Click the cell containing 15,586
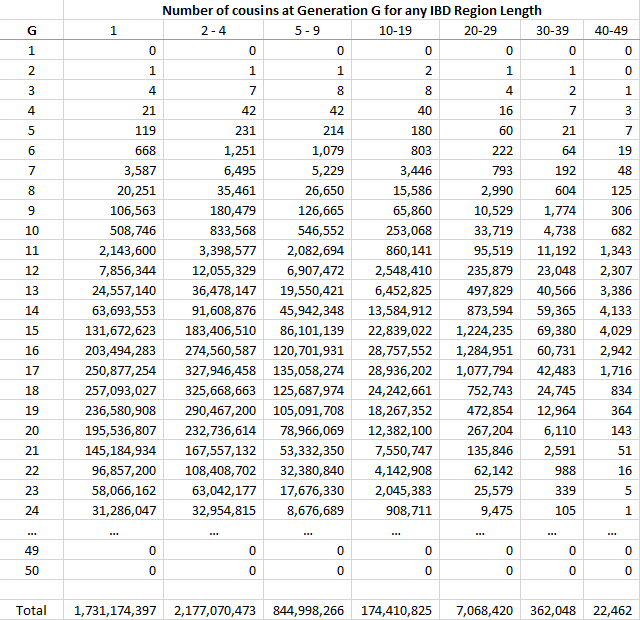The width and height of the screenshot is (640, 620). [x=396, y=190]
